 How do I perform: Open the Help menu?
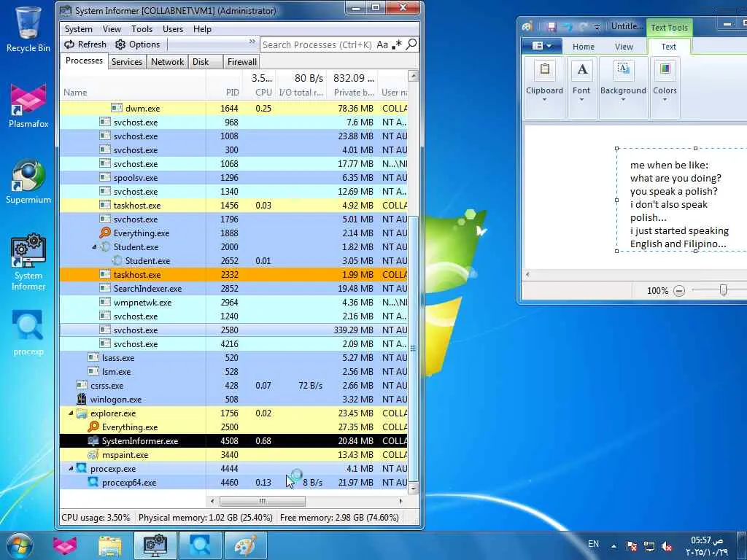[202, 29]
